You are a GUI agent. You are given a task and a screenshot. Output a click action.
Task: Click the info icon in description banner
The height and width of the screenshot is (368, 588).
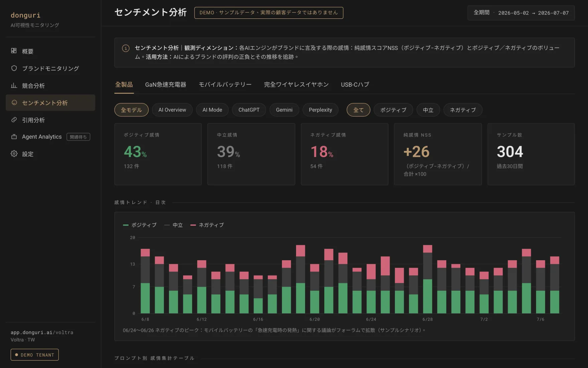tap(126, 48)
